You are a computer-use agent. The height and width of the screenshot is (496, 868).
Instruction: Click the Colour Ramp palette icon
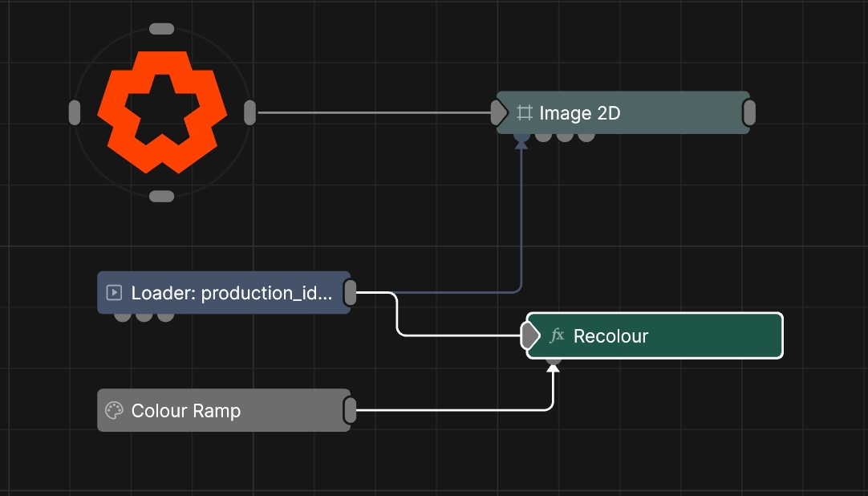tap(114, 411)
